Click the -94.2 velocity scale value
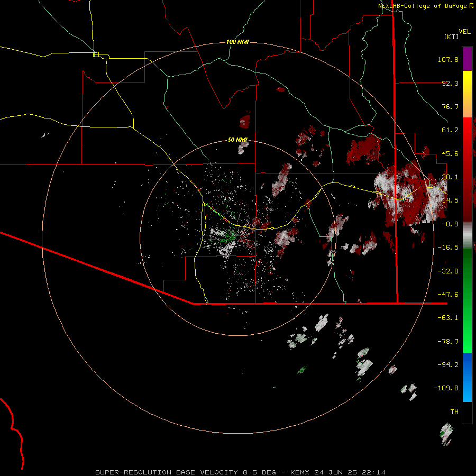Screen dimensions: 476x476 pos(448,365)
